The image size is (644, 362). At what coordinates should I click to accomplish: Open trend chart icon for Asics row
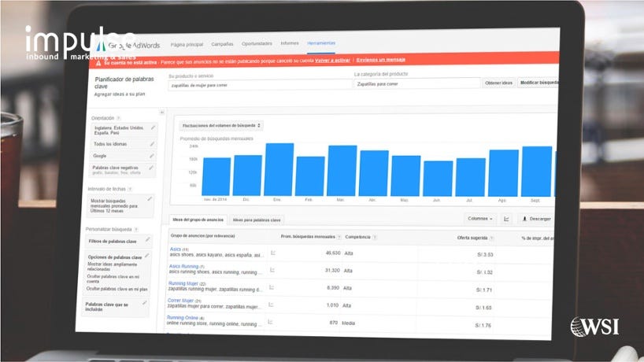click(272, 253)
